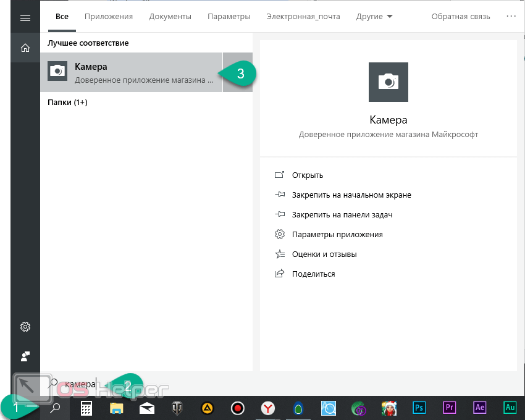Expand the Другие filter dropdown

click(x=374, y=17)
